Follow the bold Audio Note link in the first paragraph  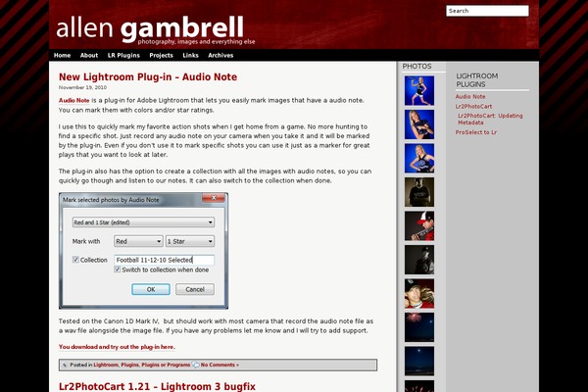tap(73, 101)
